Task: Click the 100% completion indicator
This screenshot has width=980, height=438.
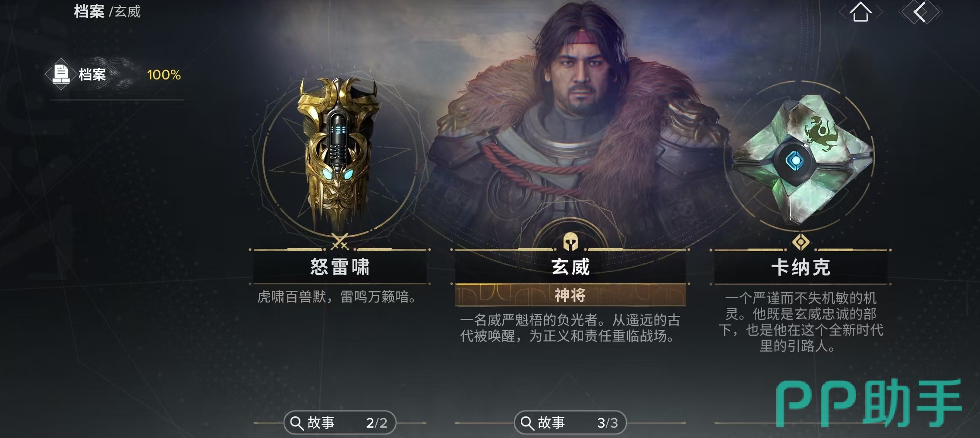Action: tap(164, 75)
